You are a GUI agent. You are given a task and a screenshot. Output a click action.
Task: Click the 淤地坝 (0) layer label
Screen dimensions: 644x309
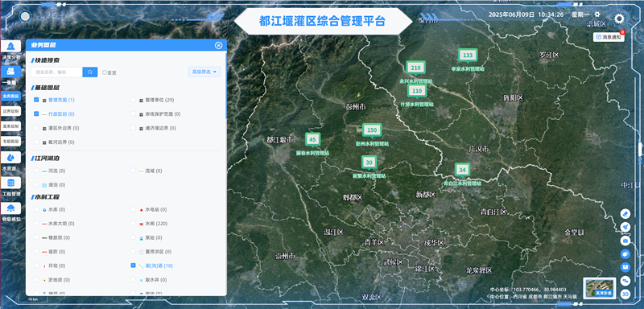[x=59, y=280]
